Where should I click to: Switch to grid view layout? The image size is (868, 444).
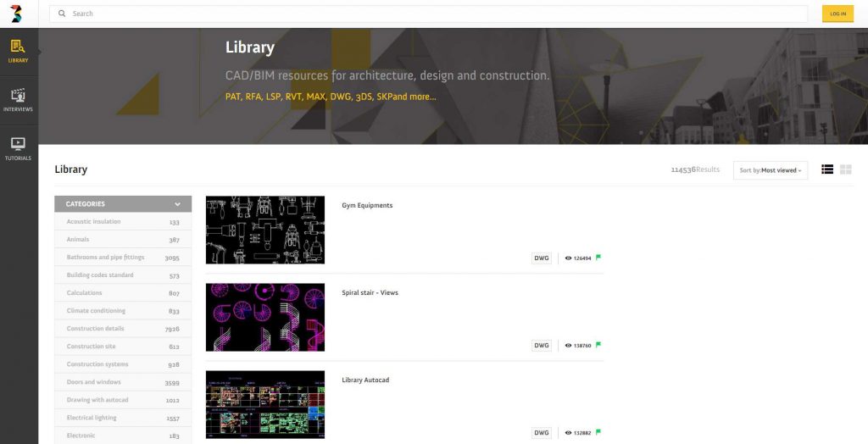click(845, 169)
